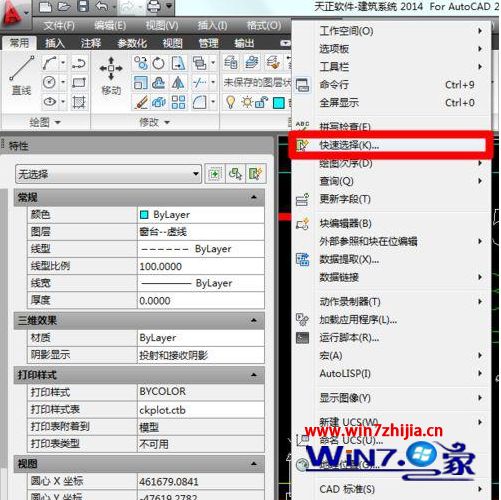Click the Layer Properties icon

pyautogui.click(x=231, y=62)
